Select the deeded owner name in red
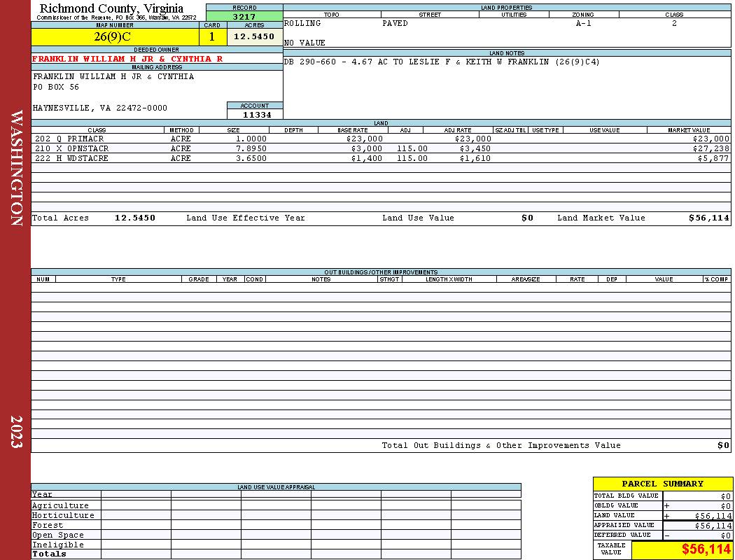This screenshot has height=560, width=735. click(127, 59)
